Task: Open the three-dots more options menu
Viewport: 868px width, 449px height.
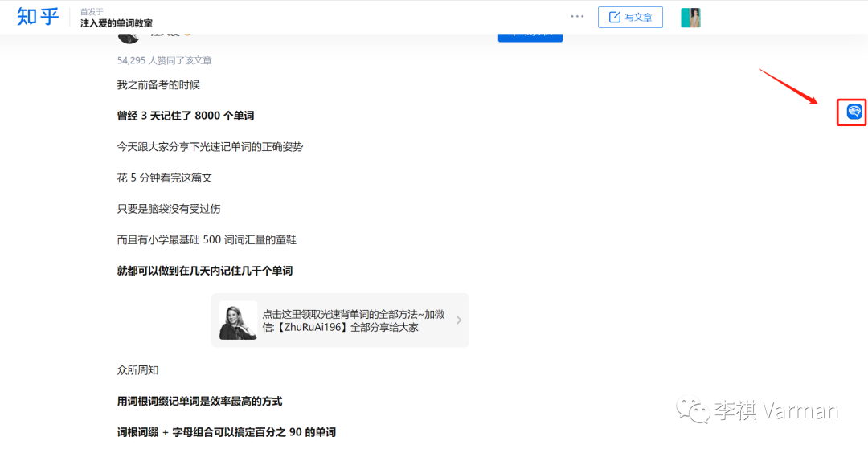Action: [x=577, y=16]
